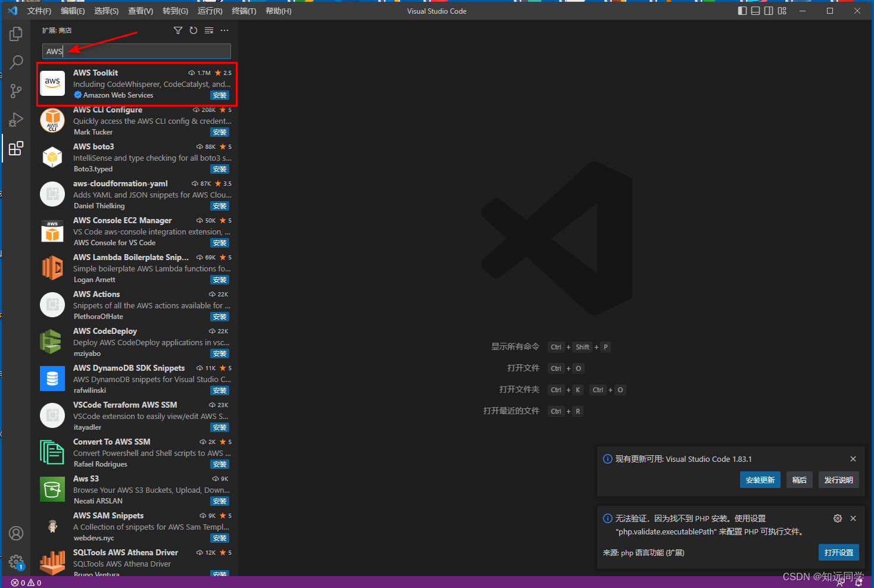The height and width of the screenshot is (588, 874).
Task: Click 安装更新 button in update notification
Action: (x=760, y=480)
